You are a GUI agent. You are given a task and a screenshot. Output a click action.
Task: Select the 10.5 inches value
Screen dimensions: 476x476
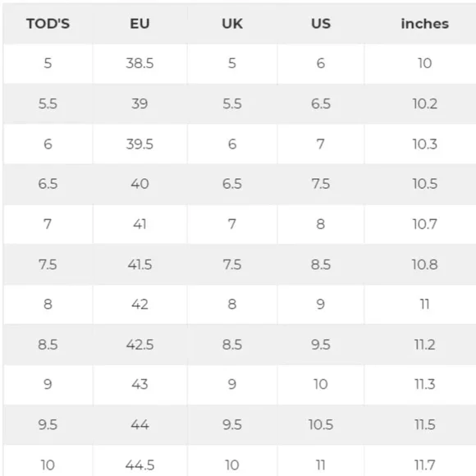click(x=424, y=184)
